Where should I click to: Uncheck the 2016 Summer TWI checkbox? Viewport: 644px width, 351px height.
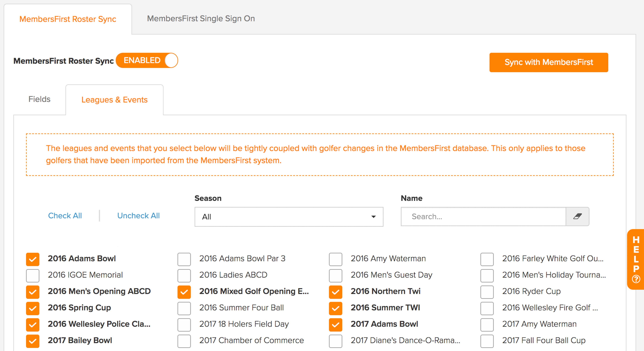[x=335, y=308]
